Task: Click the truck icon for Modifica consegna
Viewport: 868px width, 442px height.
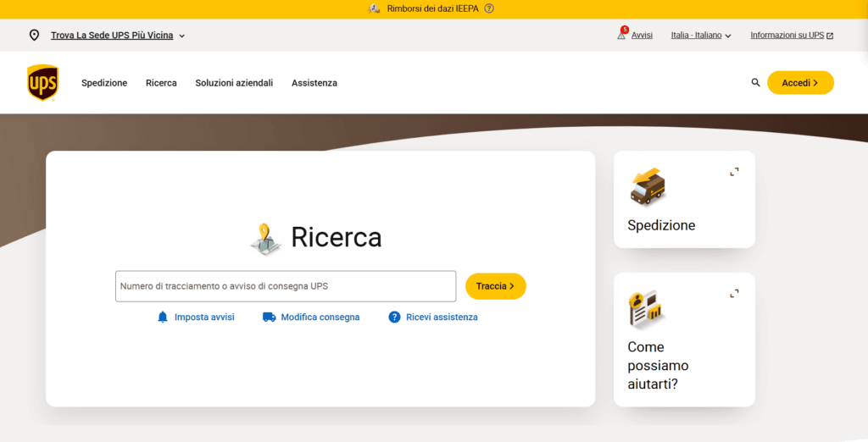Action: [269, 317]
